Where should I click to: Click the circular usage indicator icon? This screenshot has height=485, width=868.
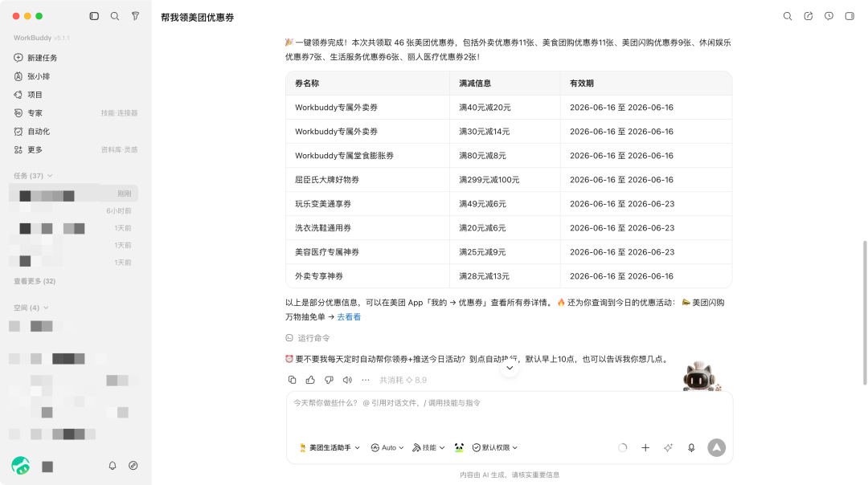coord(622,447)
